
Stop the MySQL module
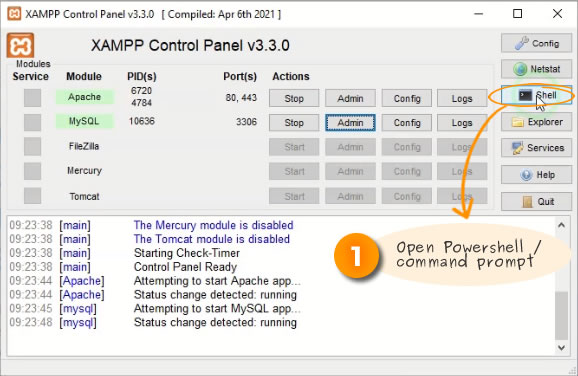294,122
